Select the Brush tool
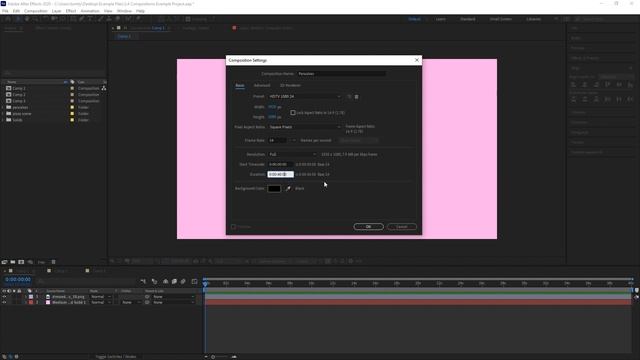Viewport: 640px width, 360px height. pyautogui.click(x=100, y=19)
